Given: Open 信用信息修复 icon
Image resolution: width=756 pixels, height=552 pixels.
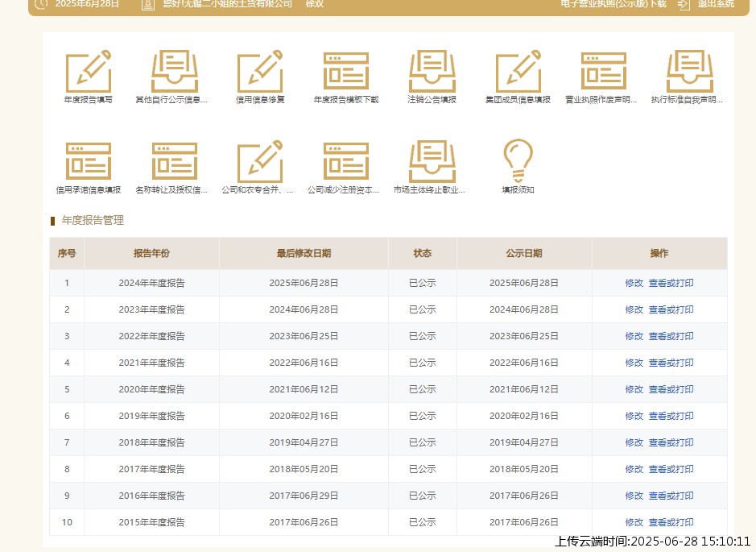Looking at the screenshot, I should (x=260, y=72).
